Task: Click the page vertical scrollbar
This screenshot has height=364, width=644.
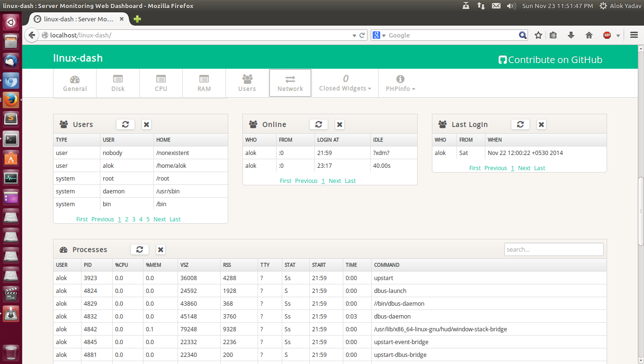Action: 641,211
